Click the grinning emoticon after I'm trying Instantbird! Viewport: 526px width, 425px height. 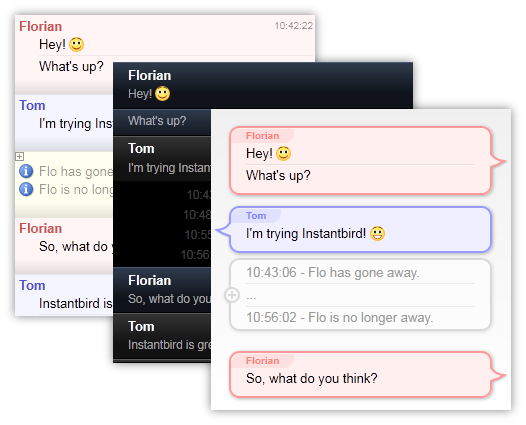click(x=377, y=233)
